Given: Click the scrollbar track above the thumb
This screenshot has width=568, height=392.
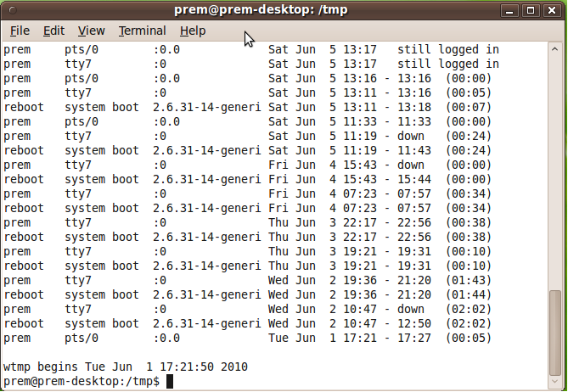Looking at the screenshot, I should [x=555, y=170].
